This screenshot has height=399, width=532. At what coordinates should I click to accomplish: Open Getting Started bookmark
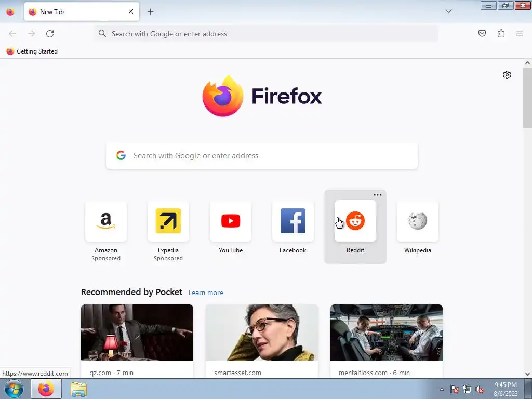32,51
